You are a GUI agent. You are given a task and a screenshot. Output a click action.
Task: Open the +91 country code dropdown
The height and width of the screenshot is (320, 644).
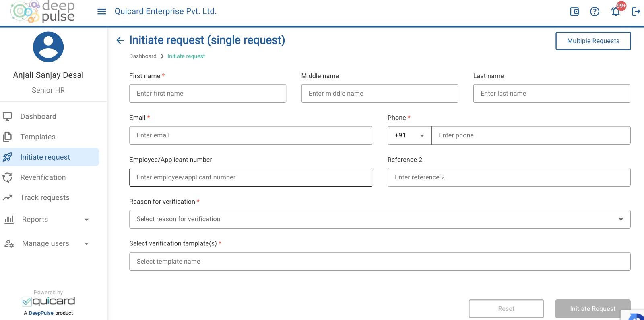409,135
